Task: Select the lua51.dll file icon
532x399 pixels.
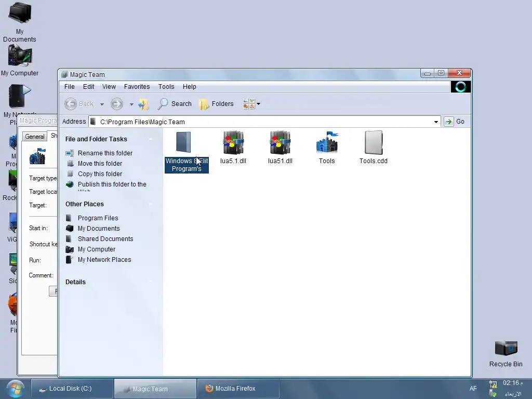Action: click(x=280, y=142)
